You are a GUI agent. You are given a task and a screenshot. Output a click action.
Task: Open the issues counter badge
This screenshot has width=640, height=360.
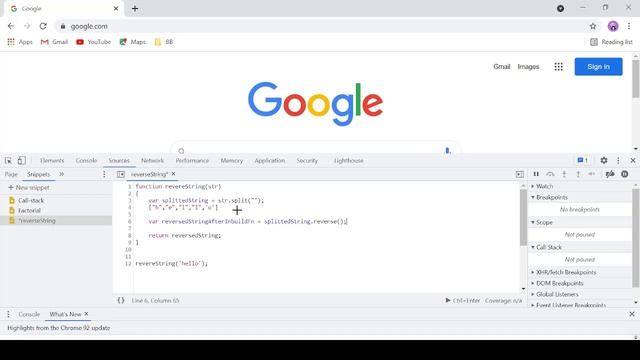click(x=582, y=160)
